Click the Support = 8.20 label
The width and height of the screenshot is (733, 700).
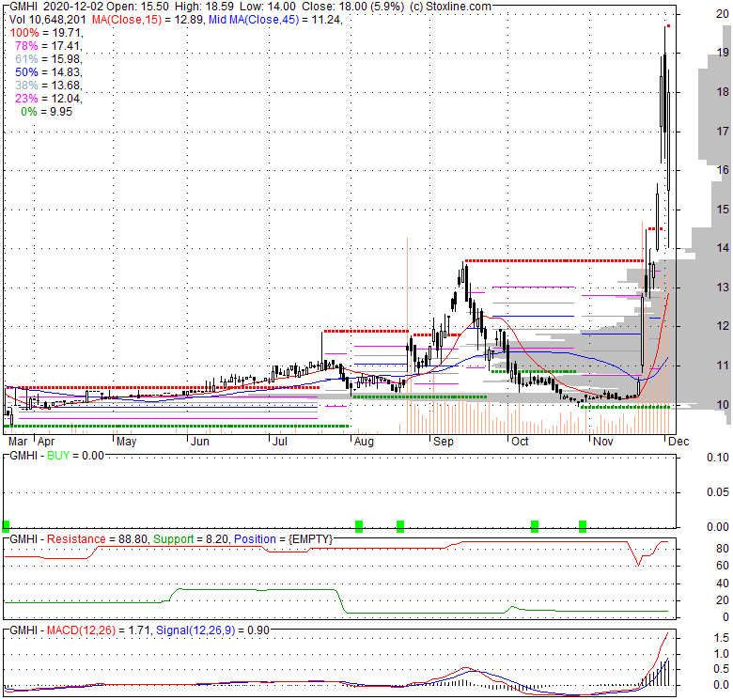191,539
